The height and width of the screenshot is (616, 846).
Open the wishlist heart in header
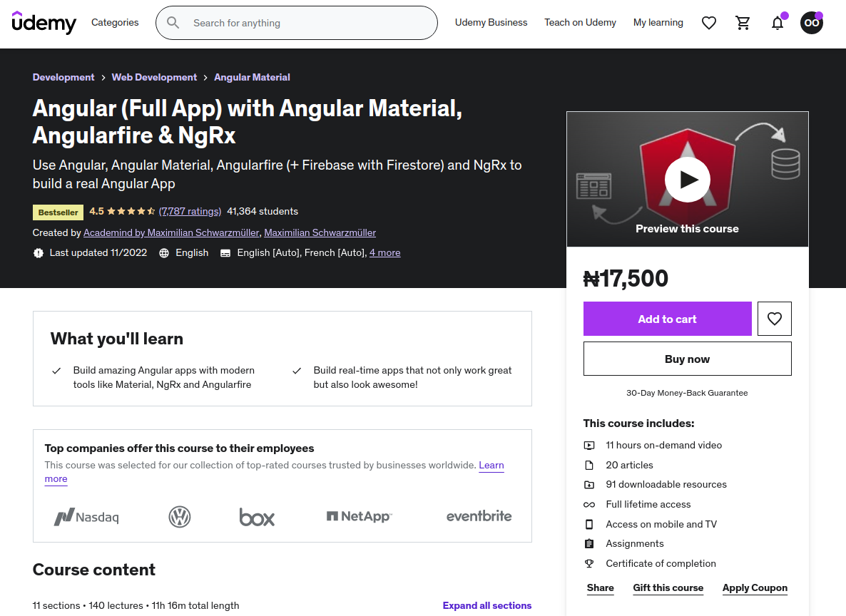pyautogui.click(x=709, y=23)
